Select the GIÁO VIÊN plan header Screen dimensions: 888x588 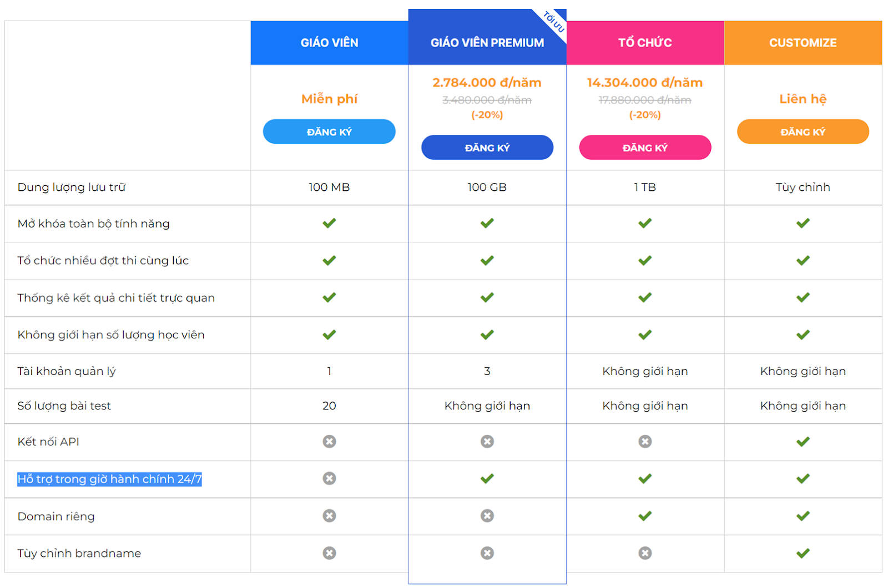[330, 43]
